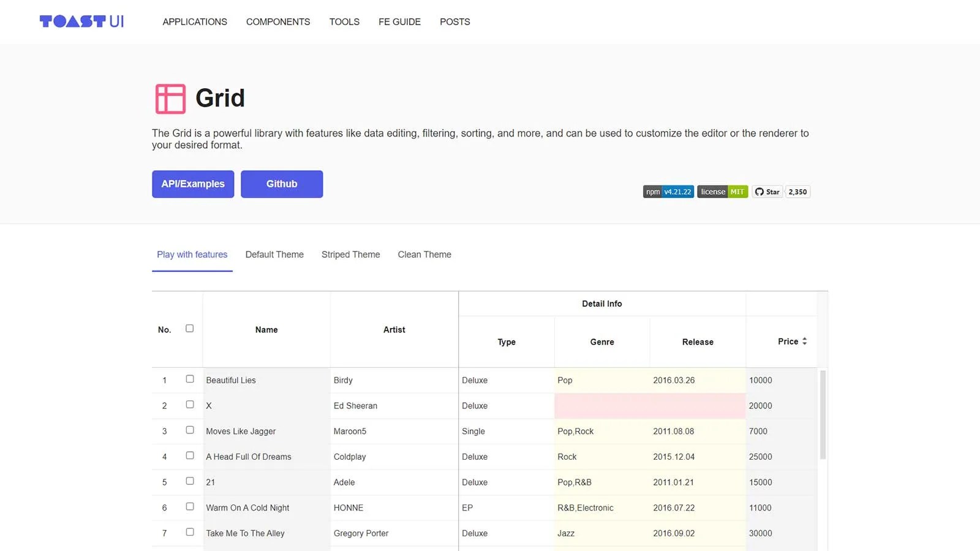
Task: Click the TOAST UI logo
Action: (81, 21)
